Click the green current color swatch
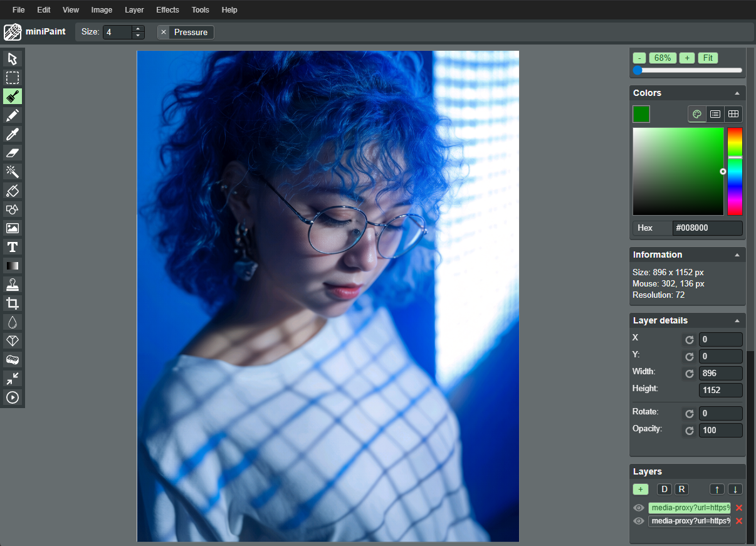This screenshot has width=756, height=546. pyautogui.click(x=641, y=114)
